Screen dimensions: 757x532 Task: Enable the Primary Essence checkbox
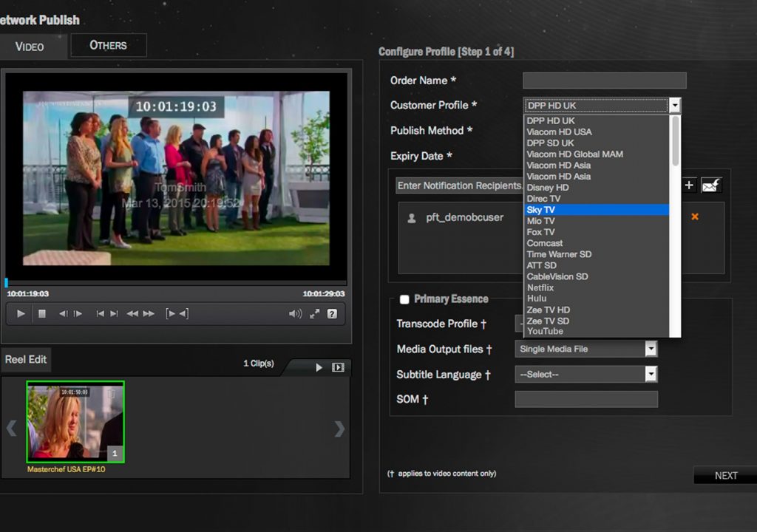[x=404, y=299]
